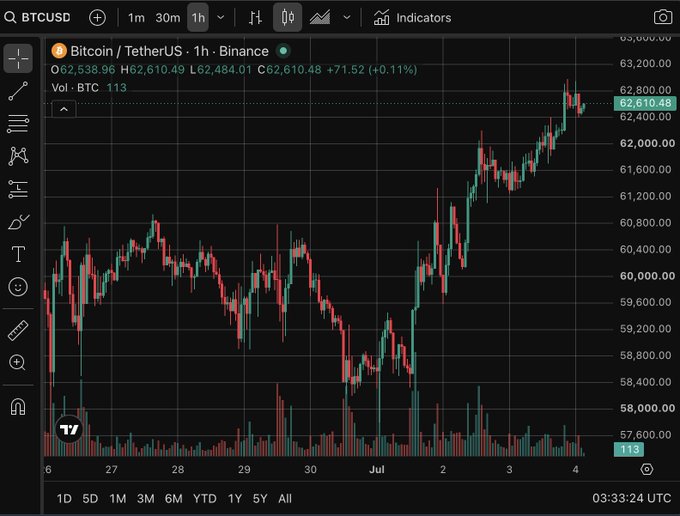
Task: Expand the timeframe dropdown arrow
Action: [x=221, y=18]
